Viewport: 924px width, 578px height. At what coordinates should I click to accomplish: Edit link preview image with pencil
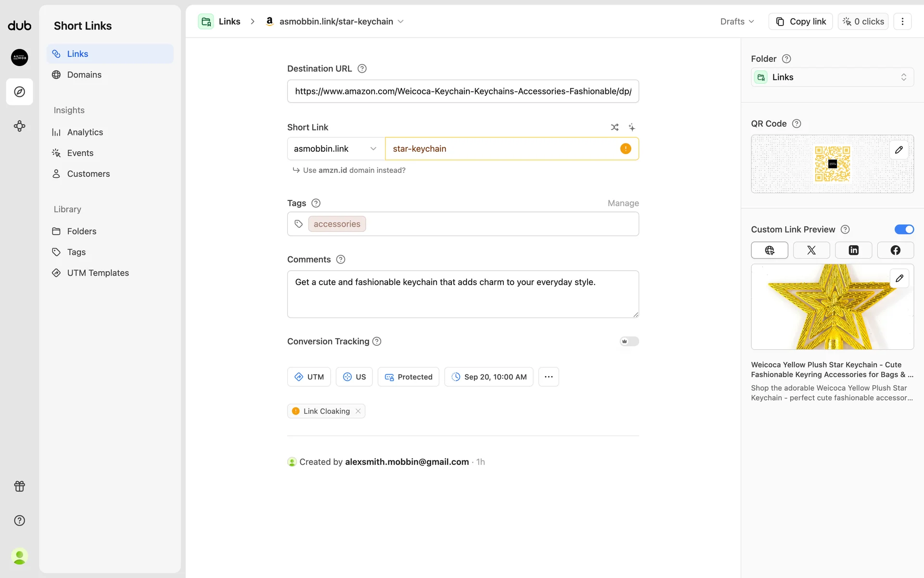pos(899,278)
